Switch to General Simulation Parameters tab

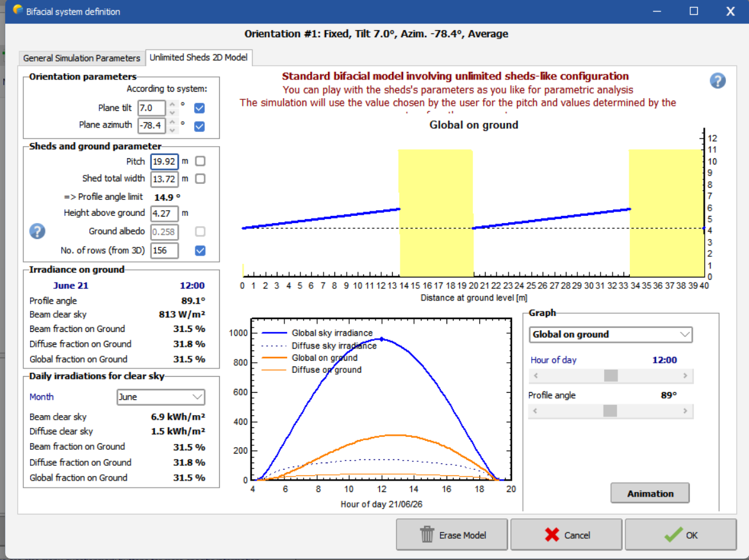[x=81, y=58]
